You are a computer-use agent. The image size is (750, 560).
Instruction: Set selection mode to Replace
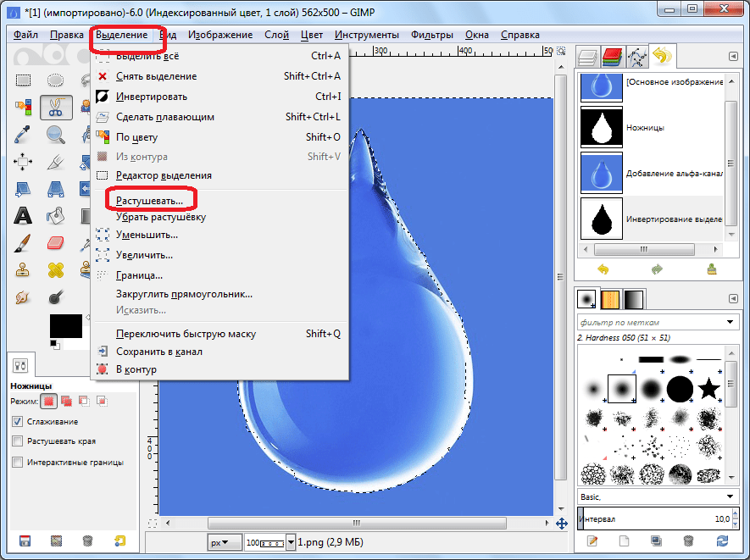coord(48,401)
